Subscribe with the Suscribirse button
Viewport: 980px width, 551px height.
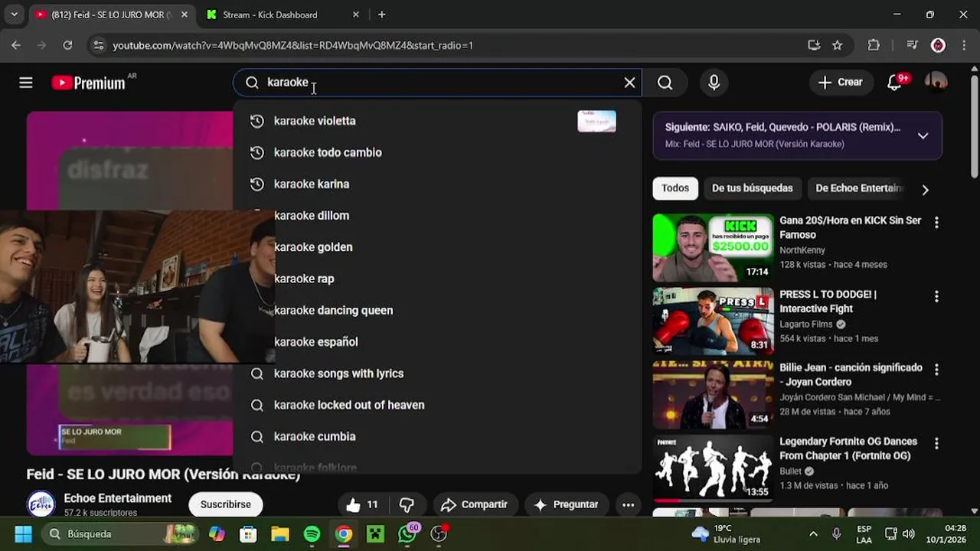pos(225,504)
